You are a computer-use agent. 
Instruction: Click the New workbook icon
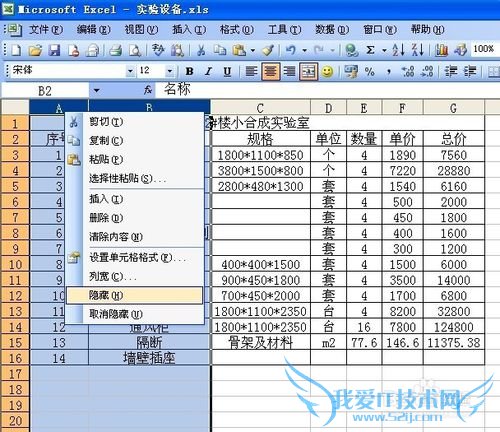coord(16,50)
